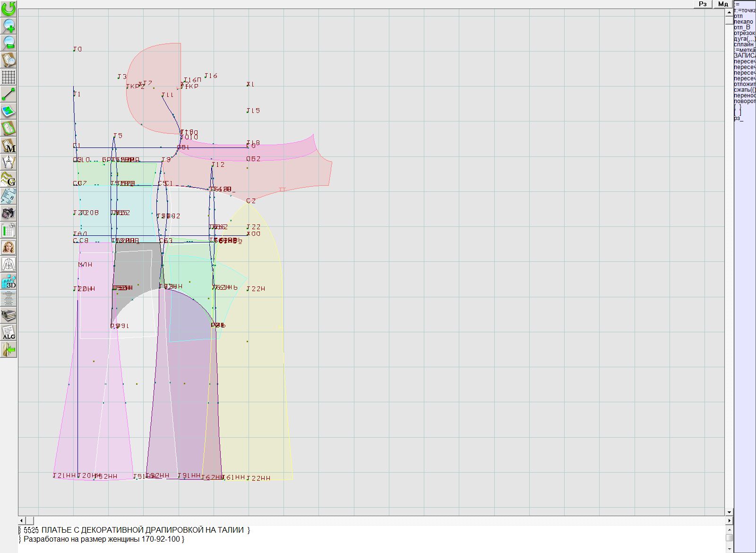Open the compass measuring tool

click(9, 162)
